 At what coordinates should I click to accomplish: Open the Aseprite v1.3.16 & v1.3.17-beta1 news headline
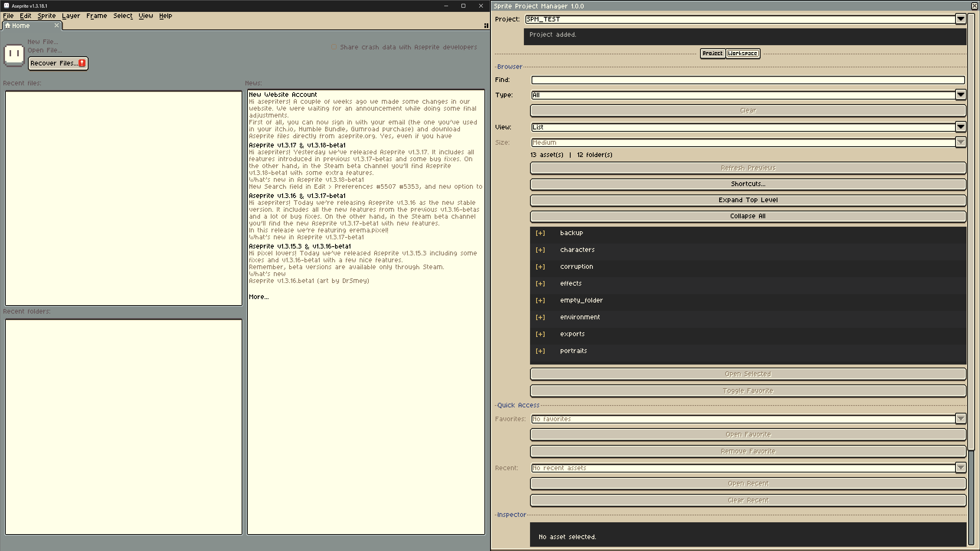[x=297, y=196]
